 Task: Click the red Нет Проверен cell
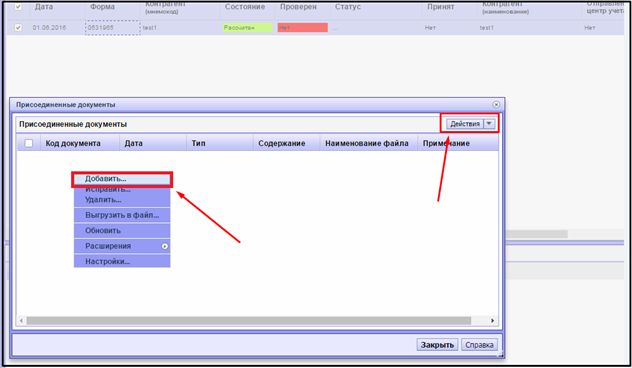302,27
